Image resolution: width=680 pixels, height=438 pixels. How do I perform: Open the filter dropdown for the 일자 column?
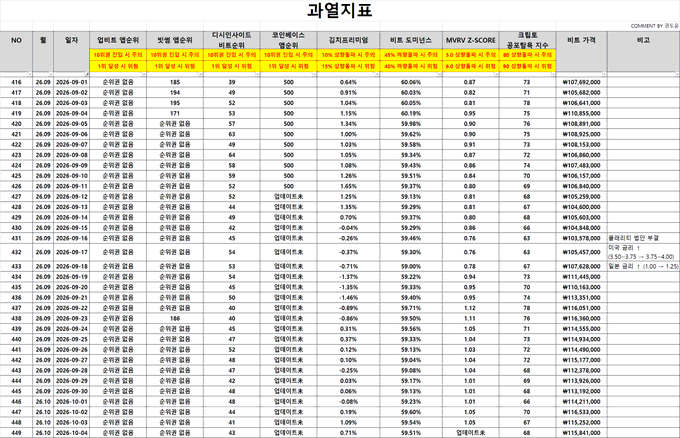pos(87,74)
